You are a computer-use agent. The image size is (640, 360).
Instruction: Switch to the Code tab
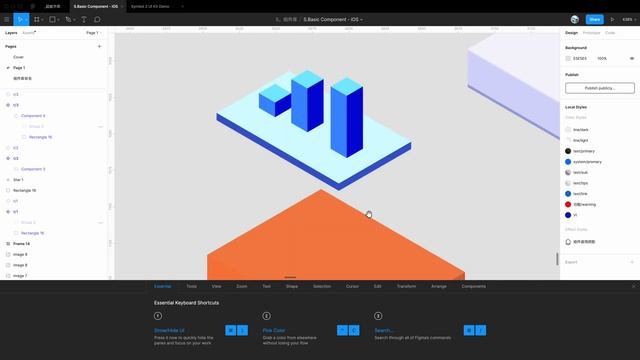(x=610, y=33)
